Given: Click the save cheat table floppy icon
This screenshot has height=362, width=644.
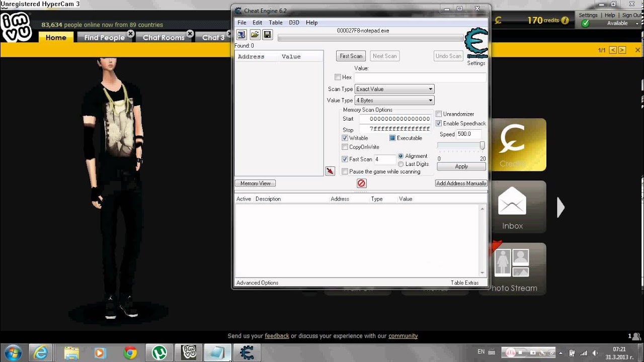Looking at the screenshot, I should coord(267,35).
